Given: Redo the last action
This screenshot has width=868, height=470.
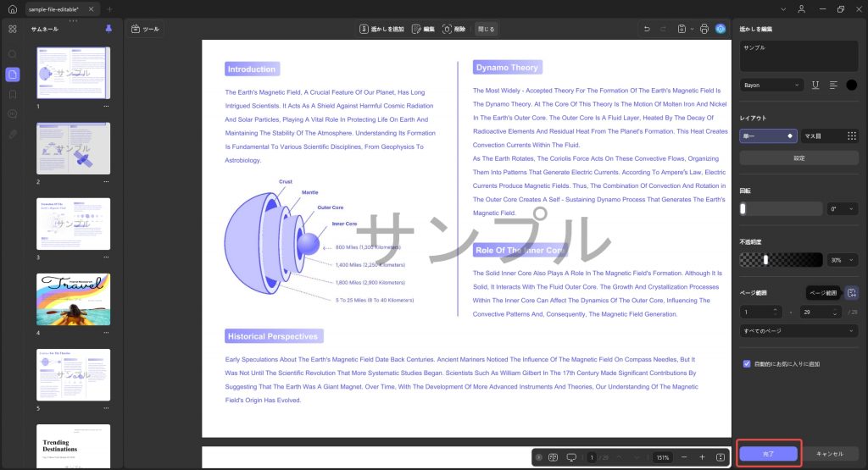Looking at the screenshot, I should click(663, 29).
